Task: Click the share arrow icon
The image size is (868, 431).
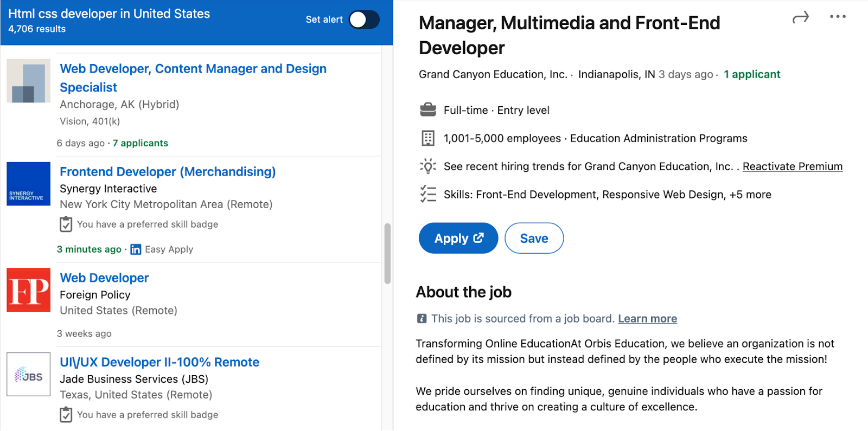Action: (800, 17)
